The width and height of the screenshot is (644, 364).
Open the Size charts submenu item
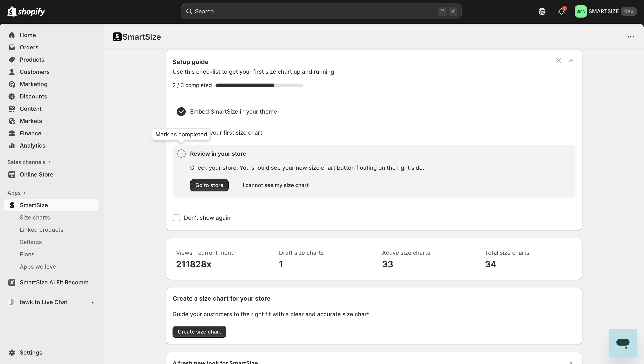(35, 218)
